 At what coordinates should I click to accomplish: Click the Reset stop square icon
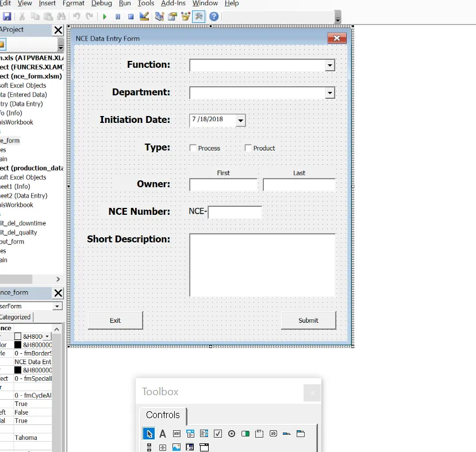(131, 17)
